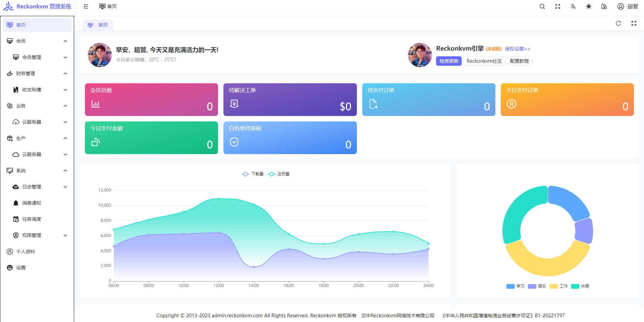This screenshot has height=322, width=644.
Task: Toggle light/dark theme sun icon
Action: (588, 6)
